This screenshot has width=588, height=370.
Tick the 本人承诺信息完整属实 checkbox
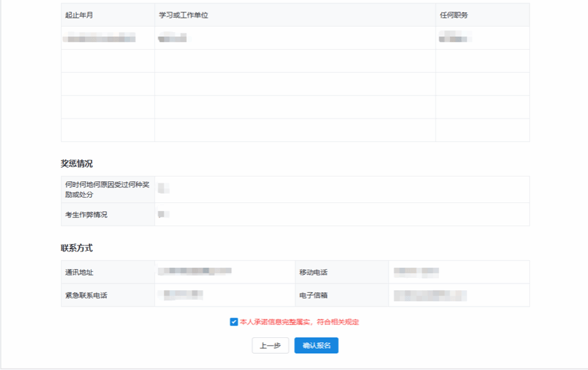coord(234,322)
